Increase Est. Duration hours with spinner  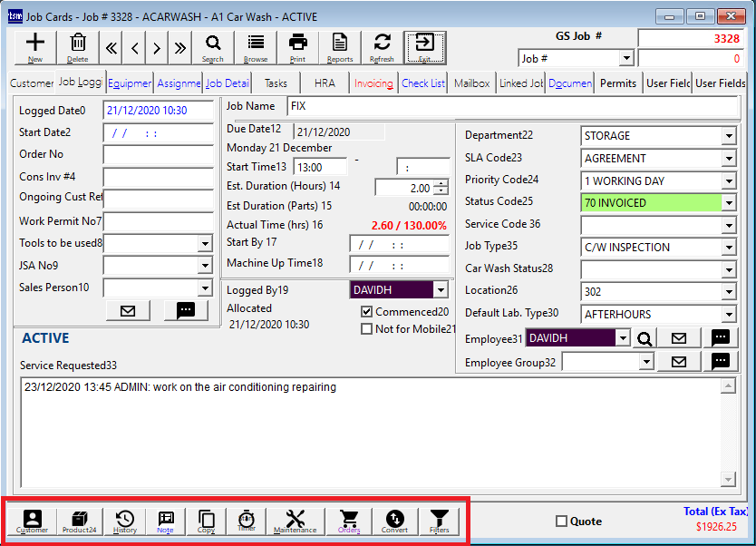tap(441, 184)
